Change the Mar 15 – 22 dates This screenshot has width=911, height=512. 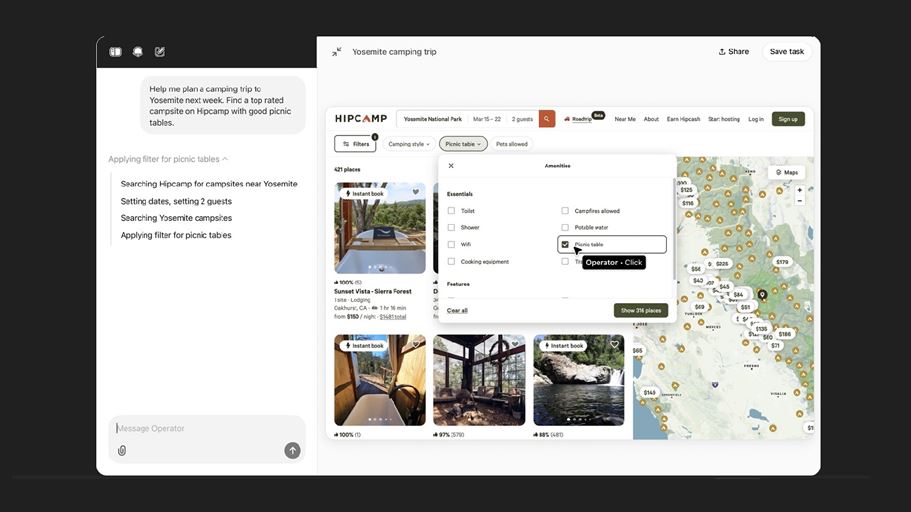(x=487, y=119)
